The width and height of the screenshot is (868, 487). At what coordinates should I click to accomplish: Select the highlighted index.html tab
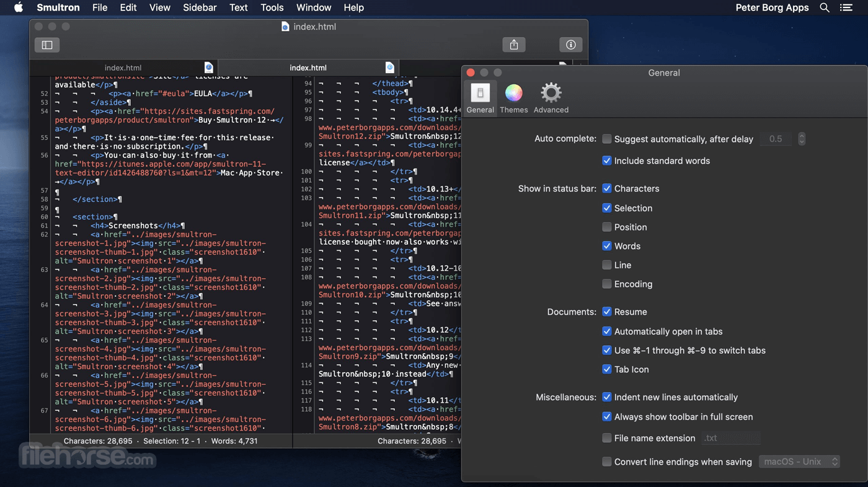click(308, 68)
